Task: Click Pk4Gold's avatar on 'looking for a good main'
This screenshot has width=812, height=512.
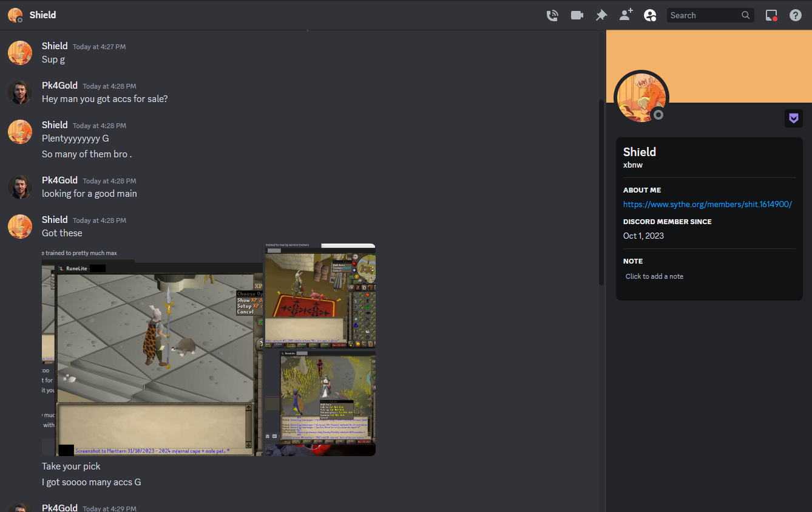Action: point(20,187)
